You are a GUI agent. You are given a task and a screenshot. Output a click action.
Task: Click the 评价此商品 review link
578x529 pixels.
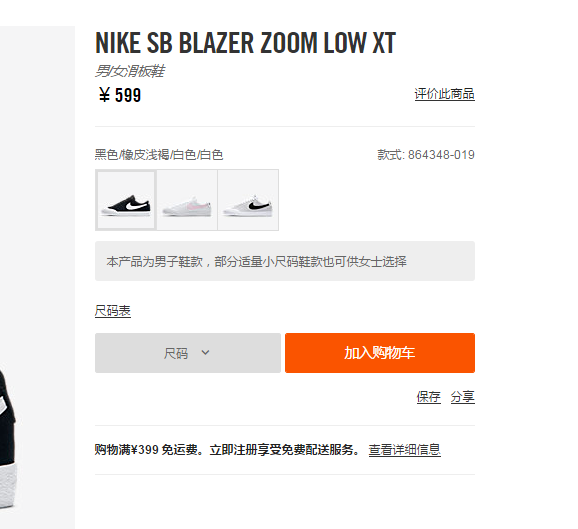point(444,94)
